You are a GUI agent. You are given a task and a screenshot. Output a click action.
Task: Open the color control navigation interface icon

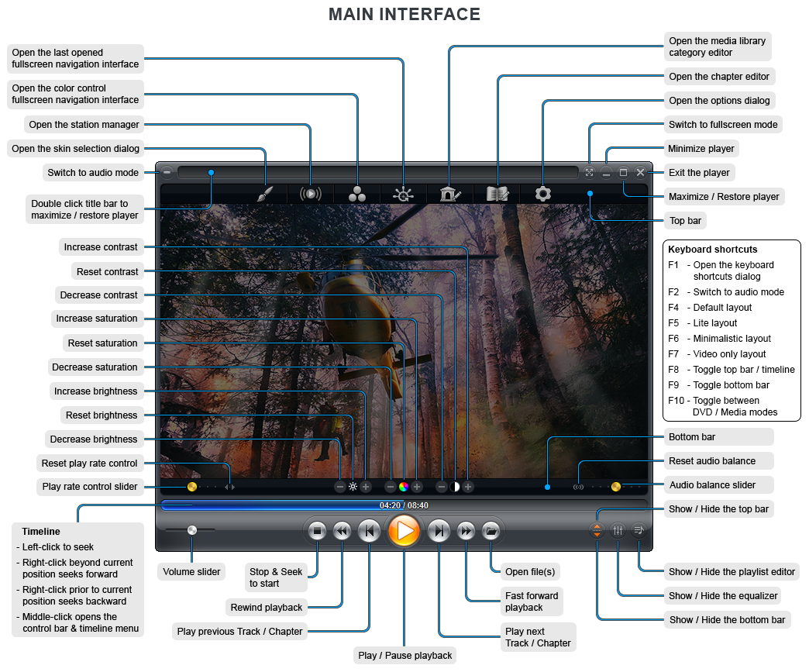[x=357, y=194]
